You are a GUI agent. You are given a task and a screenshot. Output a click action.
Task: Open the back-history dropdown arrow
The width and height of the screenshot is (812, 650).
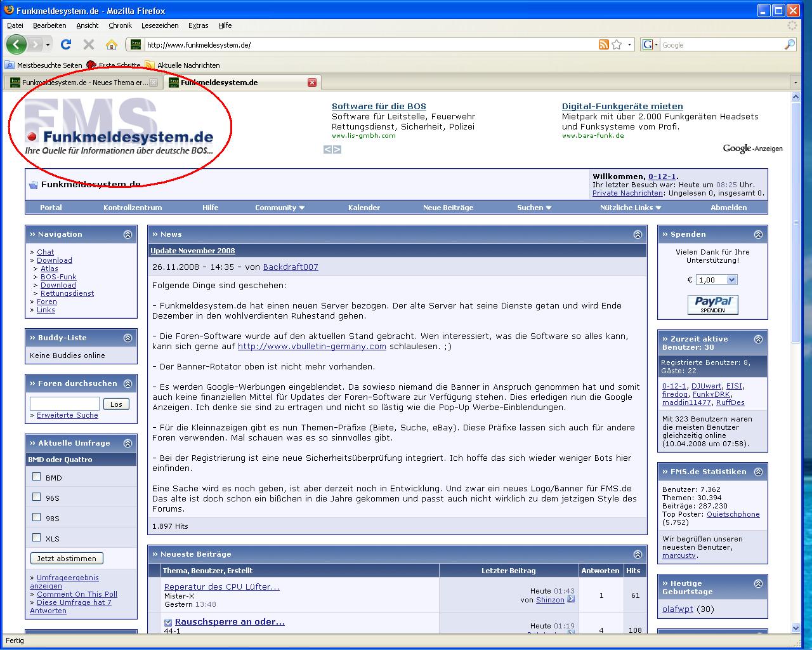click(48, 45)
